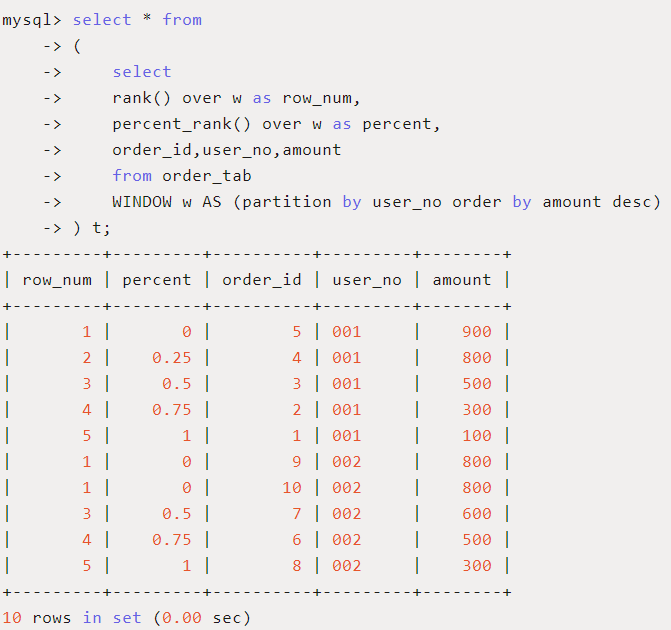This screenshot has height=630, width=671.
Task: Click user_no '001' in amount 900 row
Action: point(347,332)
